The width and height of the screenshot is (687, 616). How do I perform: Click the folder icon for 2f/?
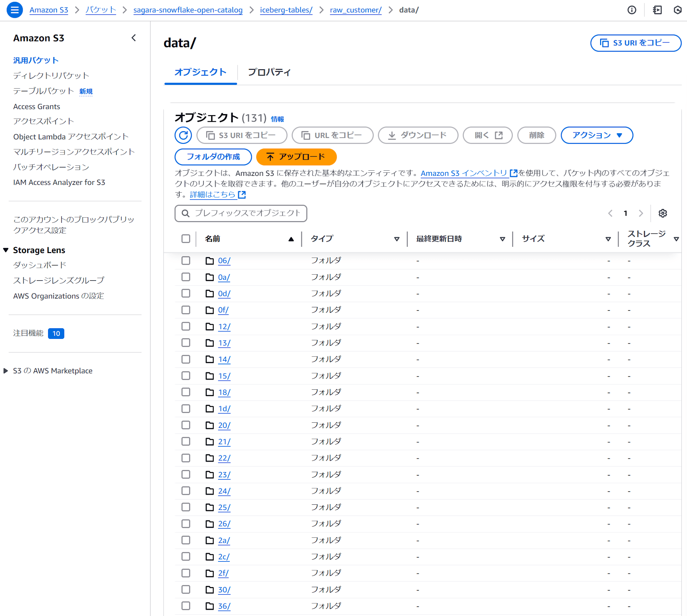pyautogui.click(x=210, y=573)
